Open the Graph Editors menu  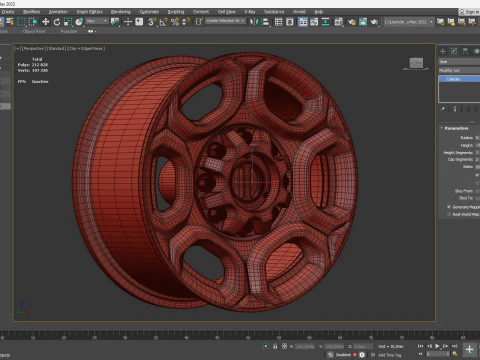point(90,12)
